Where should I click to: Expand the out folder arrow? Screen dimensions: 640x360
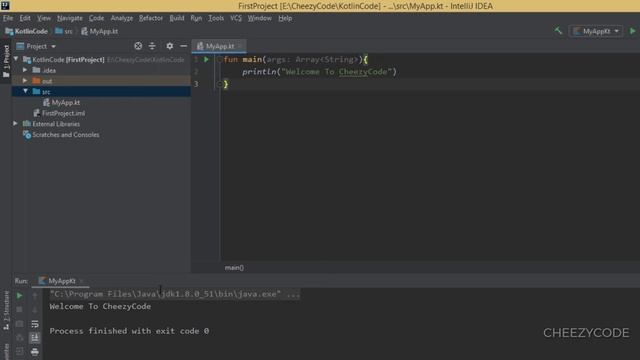(x=25, y=81)
